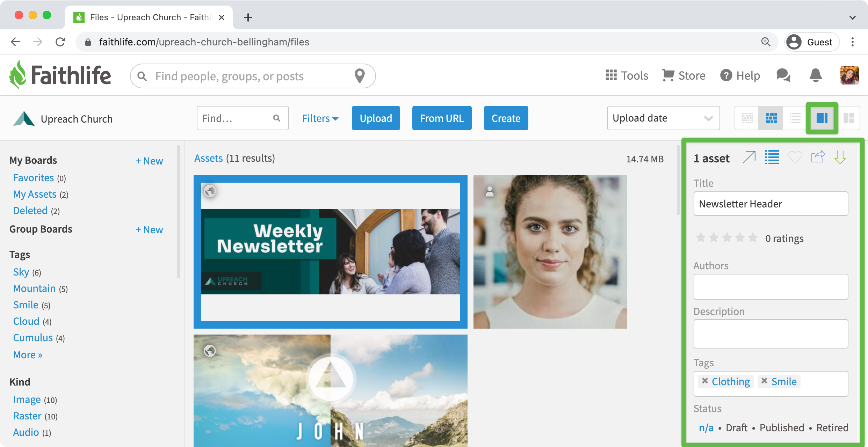The height and width of the screenshot is (447, 868).
Task: Open the user profile avatar
Action: (849, 75)
